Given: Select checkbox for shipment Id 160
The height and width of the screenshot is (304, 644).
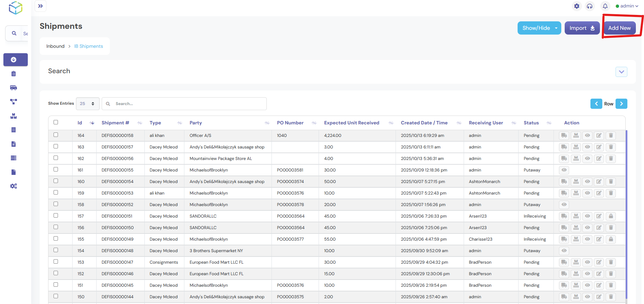Looking at the screenshot, I should point(56,181).
